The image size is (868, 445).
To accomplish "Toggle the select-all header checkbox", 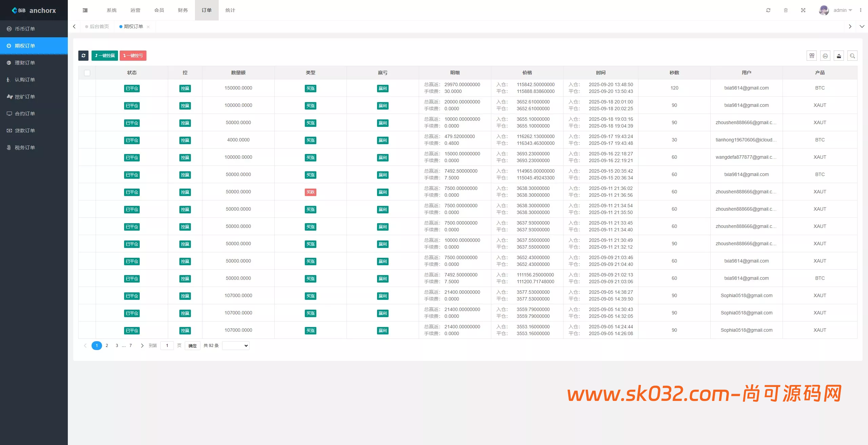I will pos(87,73).
